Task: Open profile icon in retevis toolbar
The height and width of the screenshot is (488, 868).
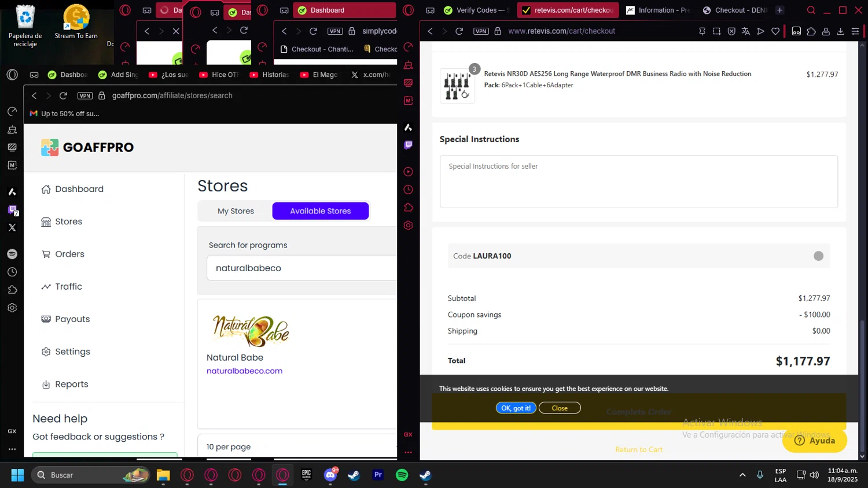Action: [826, 31]
